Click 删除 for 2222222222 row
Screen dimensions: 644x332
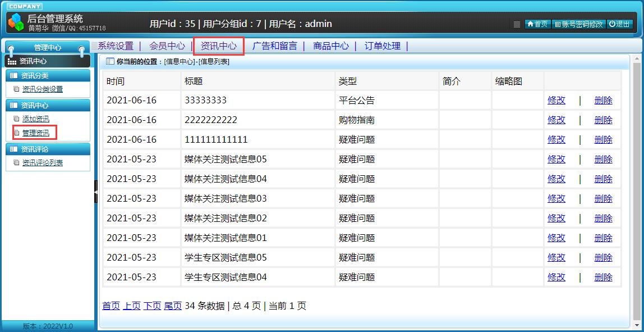pos(604,120)
